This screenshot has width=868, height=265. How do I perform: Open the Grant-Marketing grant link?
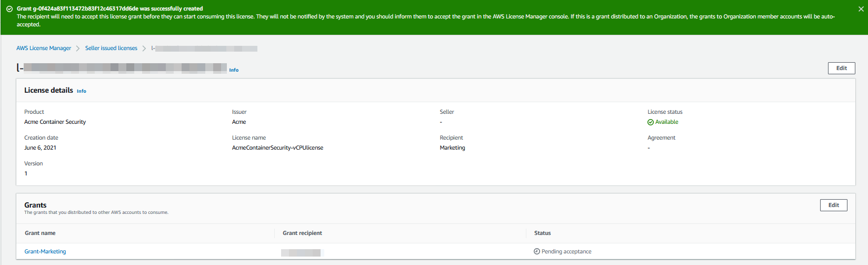click(45, 251)
